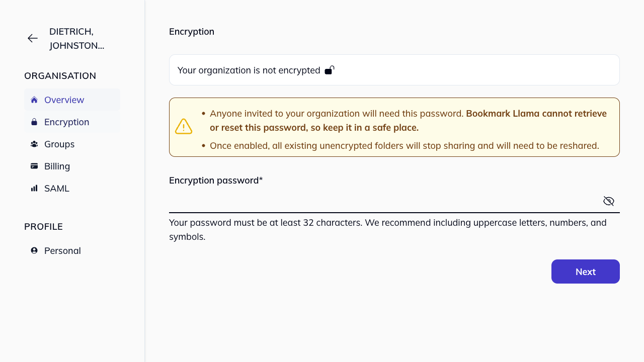Click the encryption status message box
The image size is (644, 362).
point(394,70)
